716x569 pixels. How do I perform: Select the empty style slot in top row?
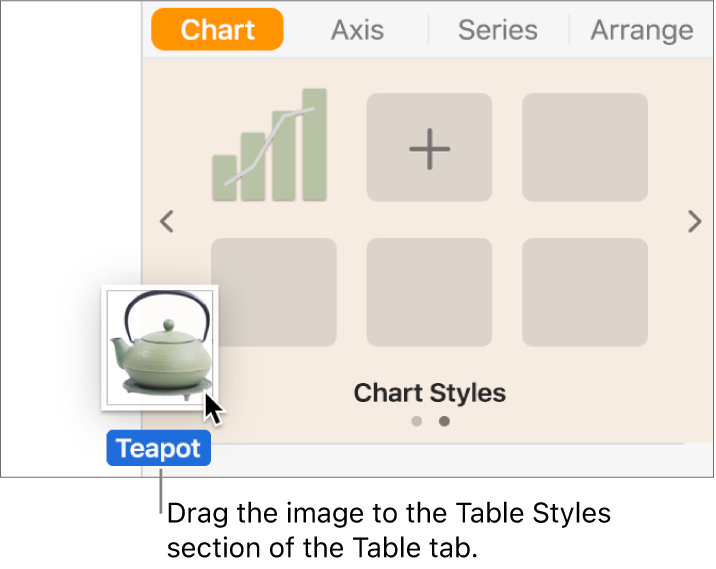click(x=585, y=148)
